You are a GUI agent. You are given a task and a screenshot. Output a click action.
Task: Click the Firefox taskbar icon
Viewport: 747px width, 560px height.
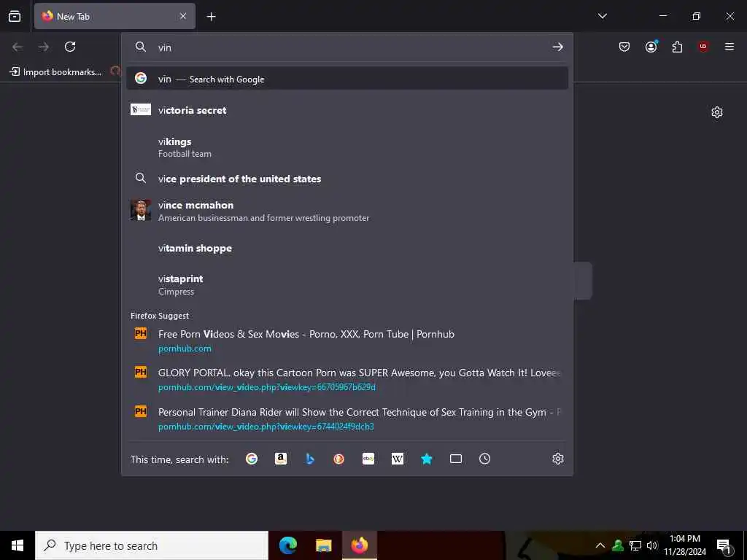(360, 545)
